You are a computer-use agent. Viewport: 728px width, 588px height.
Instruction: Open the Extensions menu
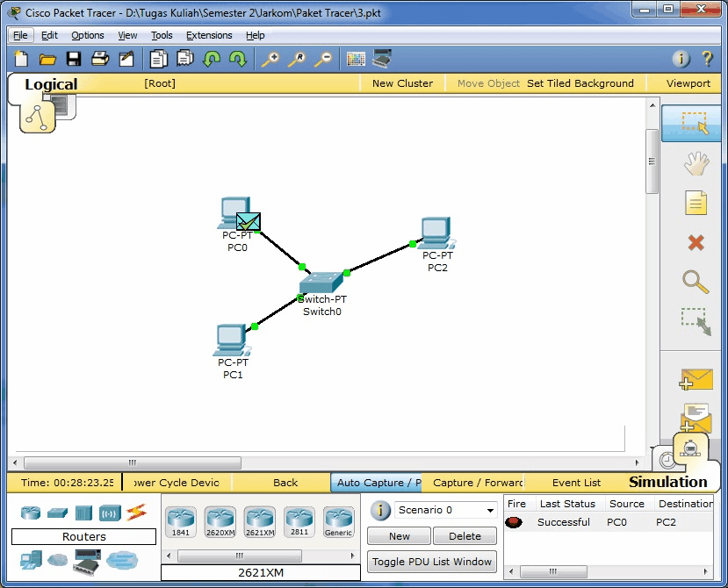coord(209,35)
